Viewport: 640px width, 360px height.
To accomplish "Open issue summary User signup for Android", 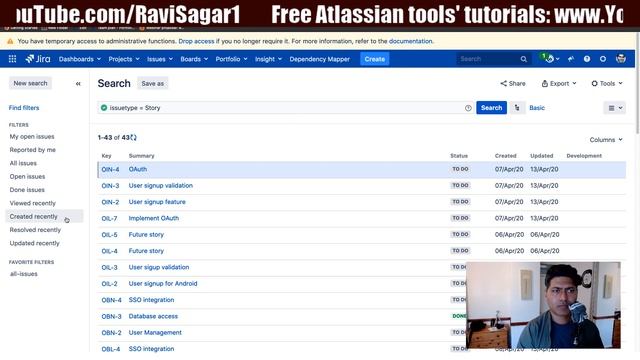I will (x=163, y=284).
